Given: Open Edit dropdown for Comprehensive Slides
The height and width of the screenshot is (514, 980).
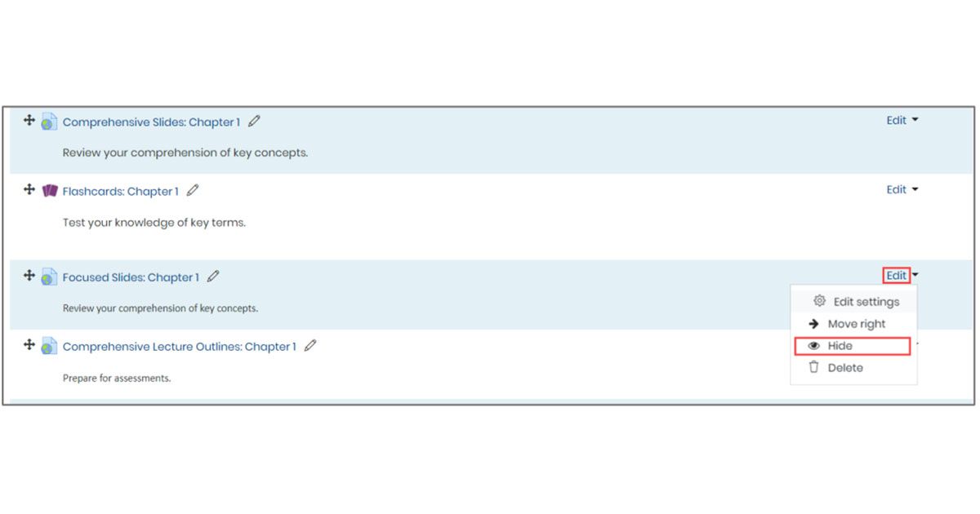Looking at the screenshot, I should tap(902, 121).
